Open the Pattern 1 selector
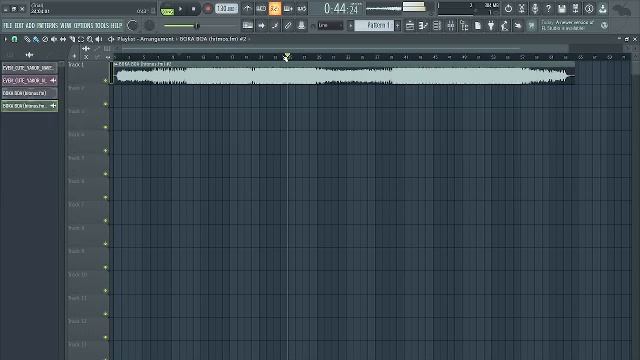The height and width of the screenshot is (360, 640). click(x=374, y=26)
